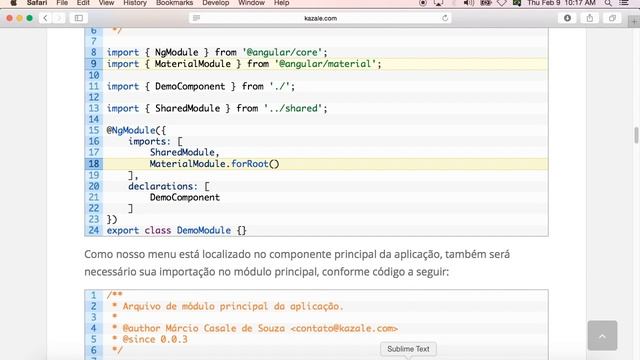Open the Edit menu
The width and height of the screenshot is (640, 360).
point(83,3)
